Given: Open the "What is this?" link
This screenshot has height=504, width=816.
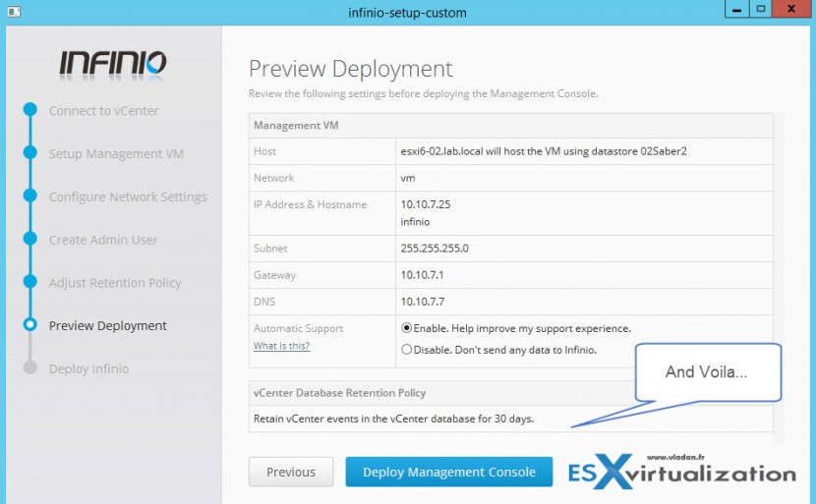Looking at the screenshot, I should (x=281, y=346).
